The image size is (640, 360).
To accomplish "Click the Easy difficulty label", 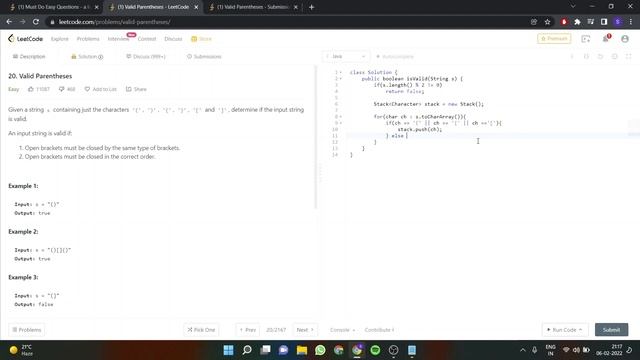I will coord(13,89).
